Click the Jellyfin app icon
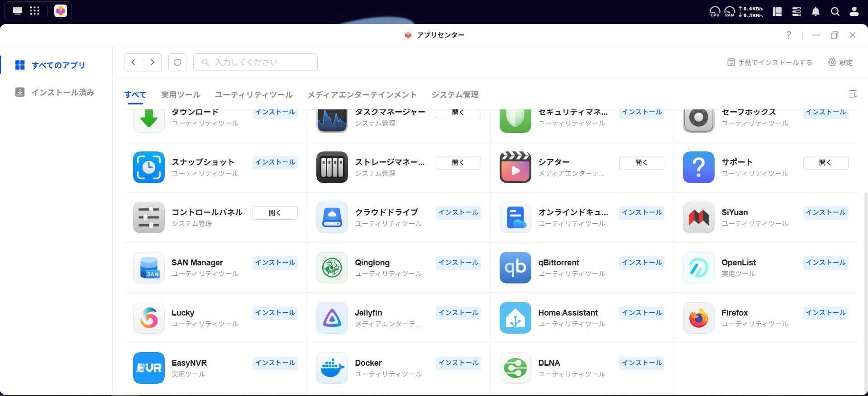 332,318
